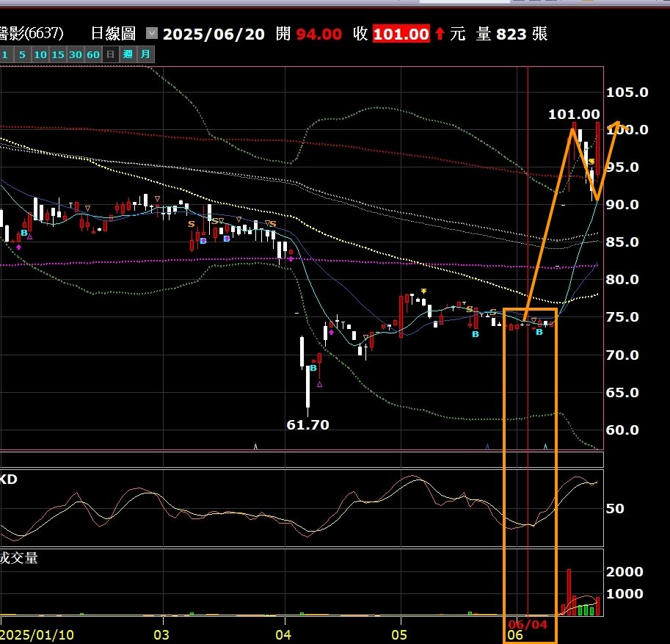The width and height of the screenshot is (670, 644).
Task: Click the 61.70 low price annotation
Action: 307,424
